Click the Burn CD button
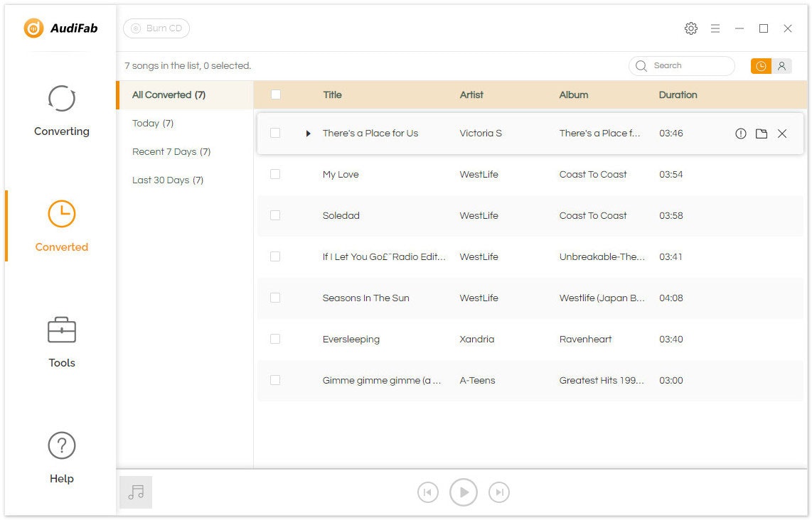The width and height of the screenshot is (812, 520). (156, 28)
